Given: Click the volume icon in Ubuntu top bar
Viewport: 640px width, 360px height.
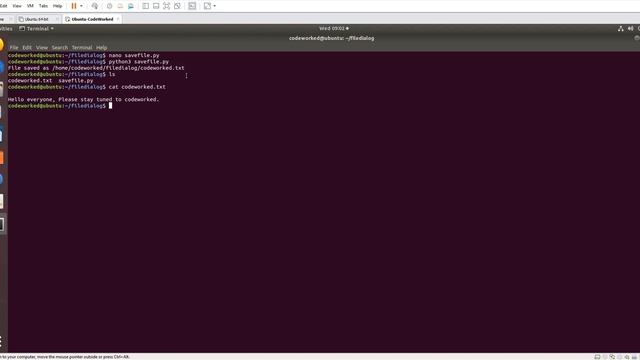Looking at the screenshot, I should click(x=630, y=29).
